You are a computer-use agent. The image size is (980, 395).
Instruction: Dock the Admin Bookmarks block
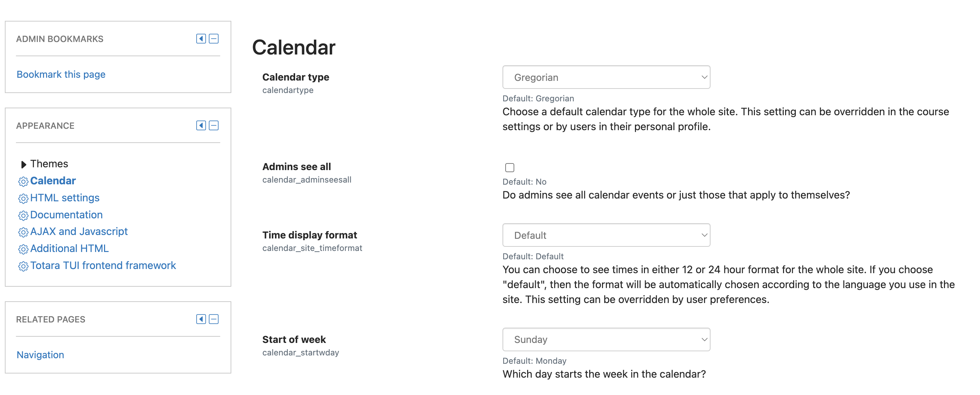(x=201, y=39)
